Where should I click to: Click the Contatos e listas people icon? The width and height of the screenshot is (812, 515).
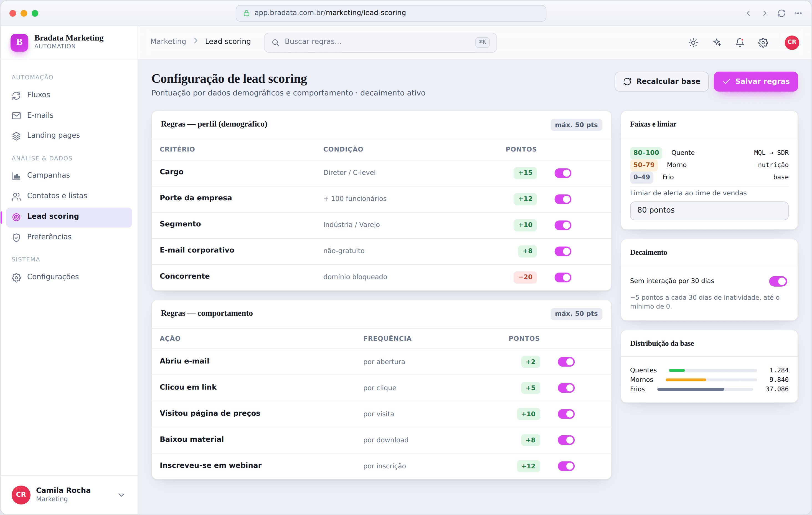pyautogui.click(x=16, y=196)
